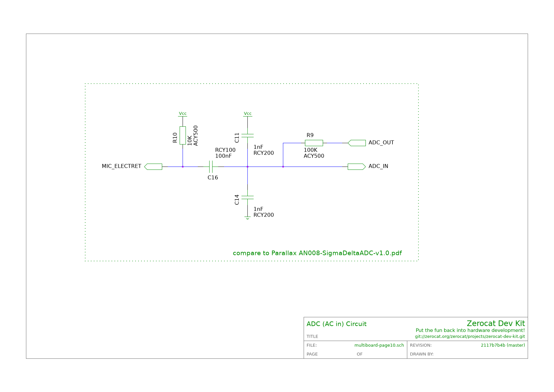Click the Vcc power symbol above R10
Image resolution: width=554 pixels, height=392 pixels.
tap(183, 114)
